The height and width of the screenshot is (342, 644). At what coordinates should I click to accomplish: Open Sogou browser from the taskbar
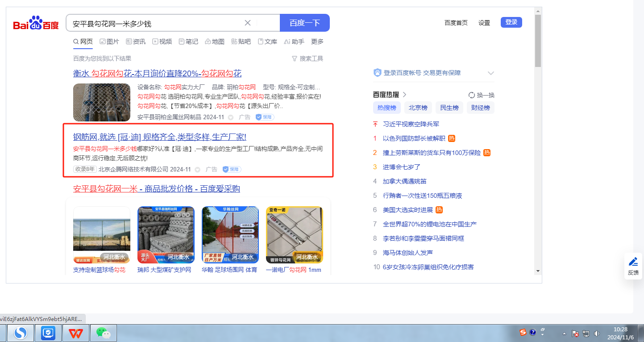(21, 333)
